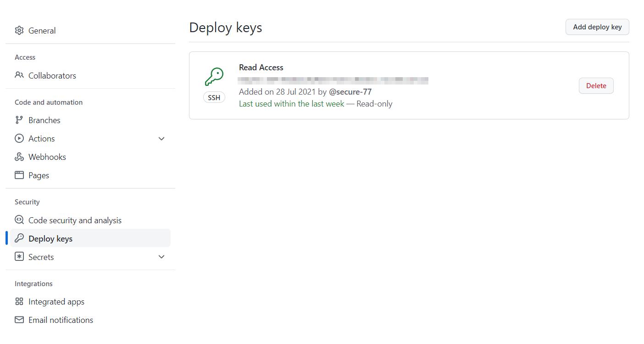
Task: Select the Read Access key title
Action: pos(261,68)
